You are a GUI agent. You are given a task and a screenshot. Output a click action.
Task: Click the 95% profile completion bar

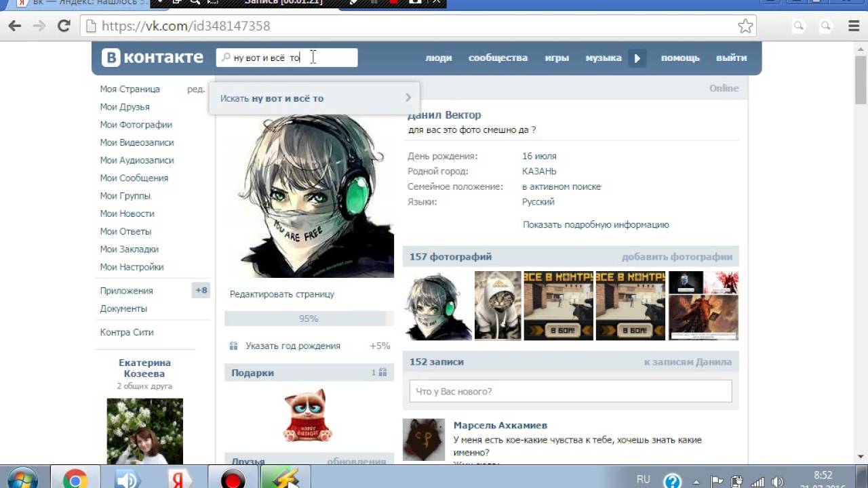(309, 319)
